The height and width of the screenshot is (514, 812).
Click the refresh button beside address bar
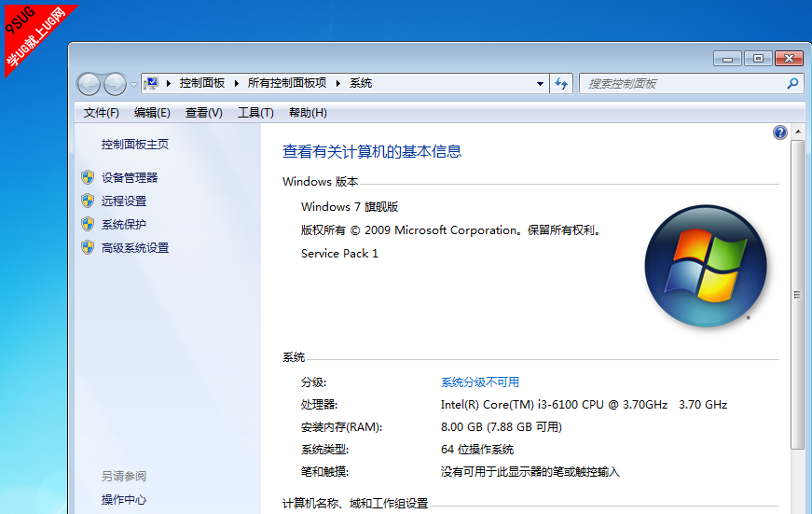click(x=561, y=83)
